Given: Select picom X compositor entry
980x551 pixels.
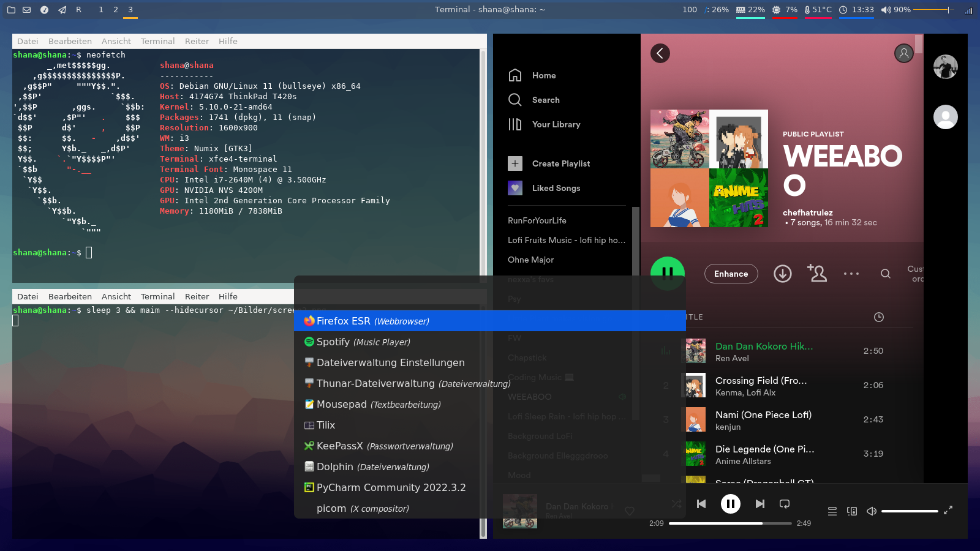Looking at the screenshot, I should 490,508.
